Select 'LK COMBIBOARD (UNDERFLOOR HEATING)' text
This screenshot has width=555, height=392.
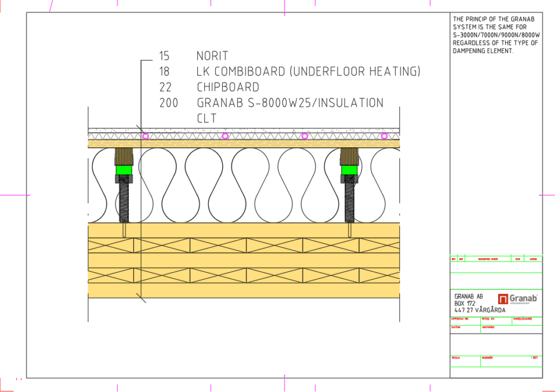(x=308, y=71)
